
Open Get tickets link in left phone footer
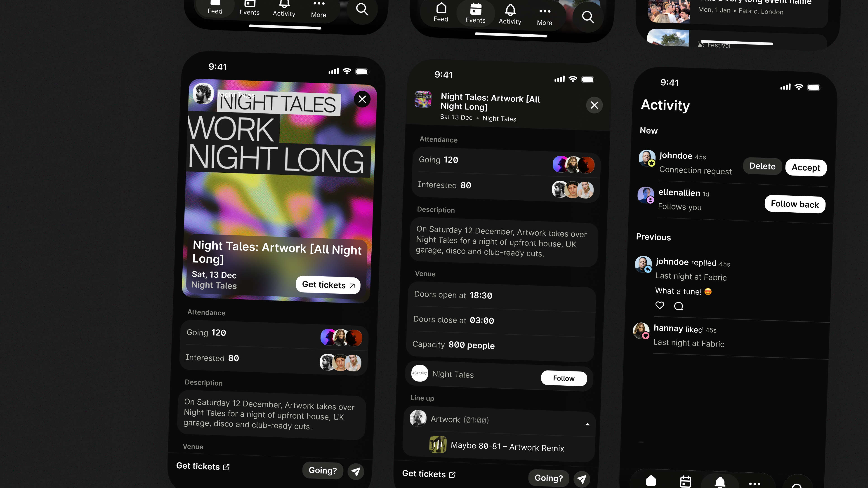coord(203,466)
